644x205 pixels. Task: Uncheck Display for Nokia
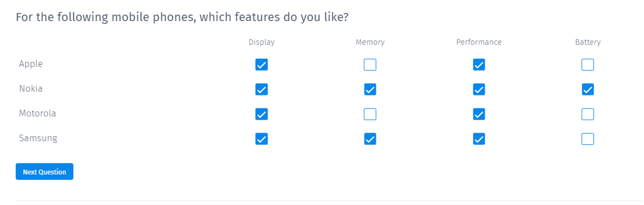(x=261, y=89)
